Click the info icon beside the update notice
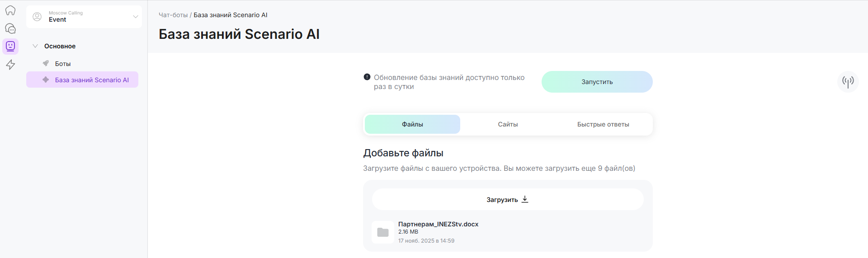This screenshot has height=258, width=868. [367, 77]
